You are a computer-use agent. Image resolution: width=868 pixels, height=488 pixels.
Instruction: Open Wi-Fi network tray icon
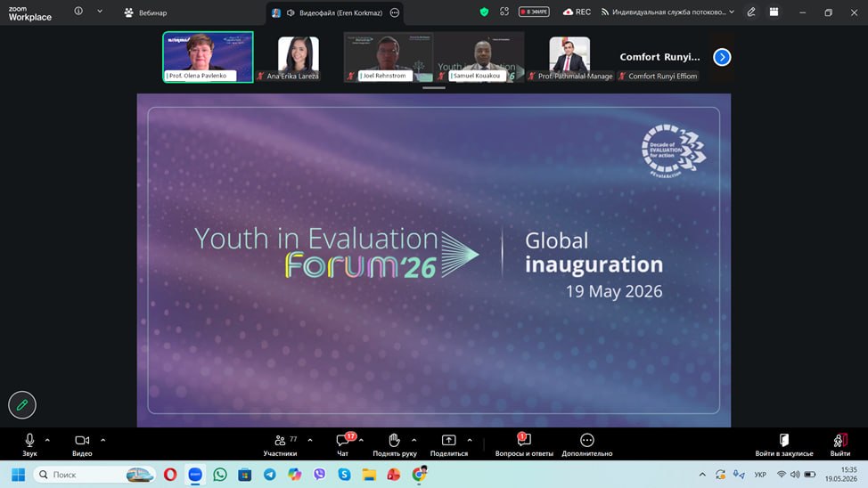(781, 475)
